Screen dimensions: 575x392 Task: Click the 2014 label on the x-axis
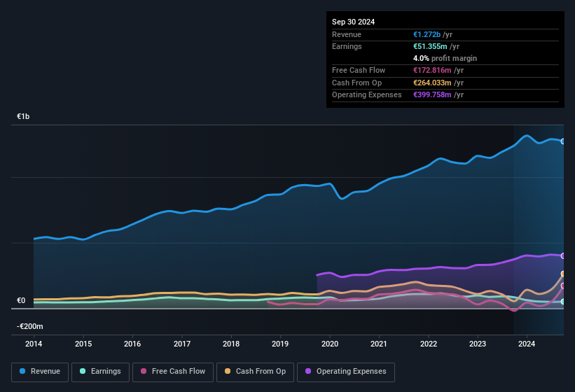tap(34, 344)
